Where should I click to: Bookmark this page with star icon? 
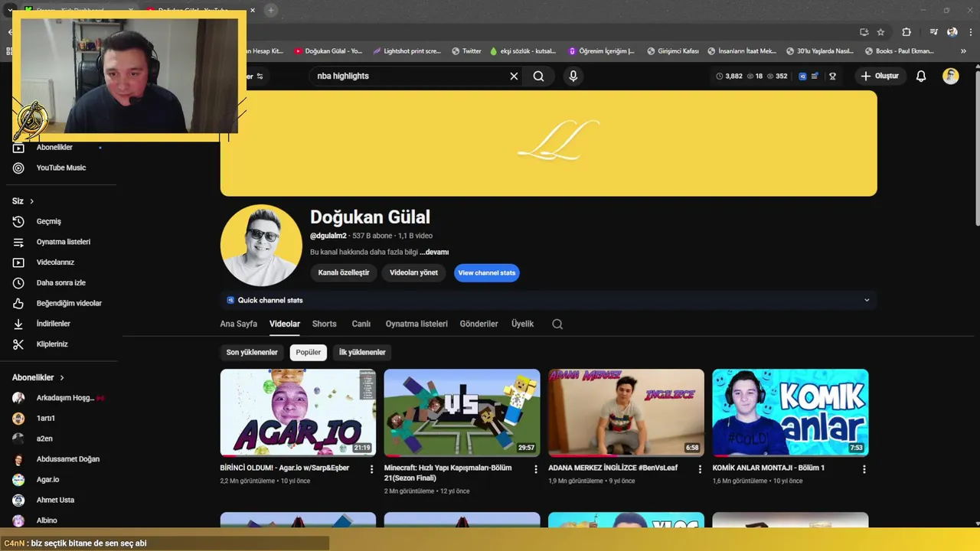880,32
